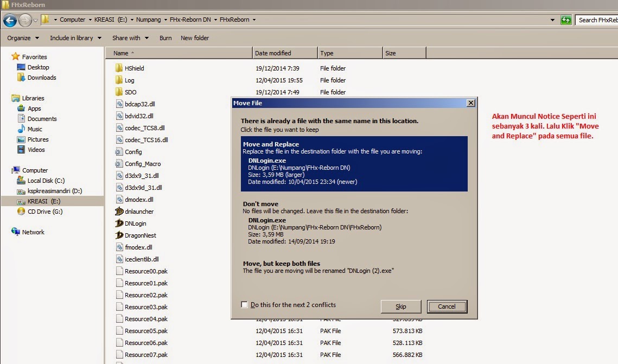Image resolution: width=618 pixels, height=364 pixels.
Task: Open the Include in library dropdown
Action: click(x=75, y=38)
